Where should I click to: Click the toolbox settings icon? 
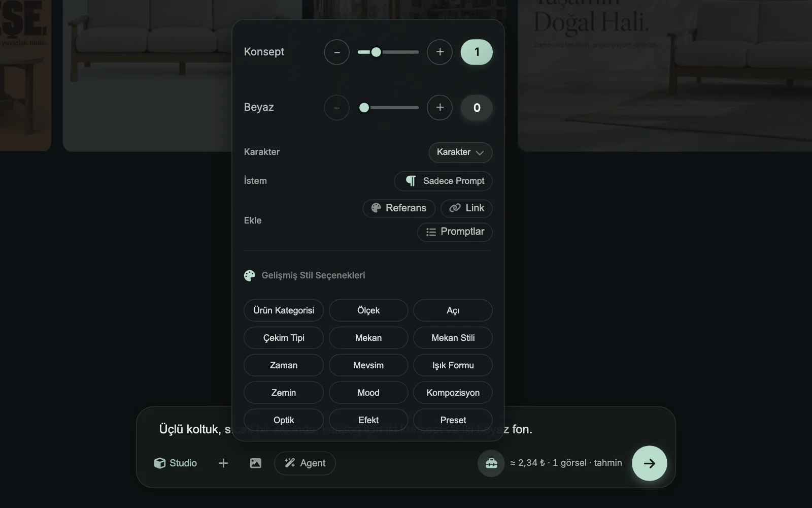click(491, 463)
